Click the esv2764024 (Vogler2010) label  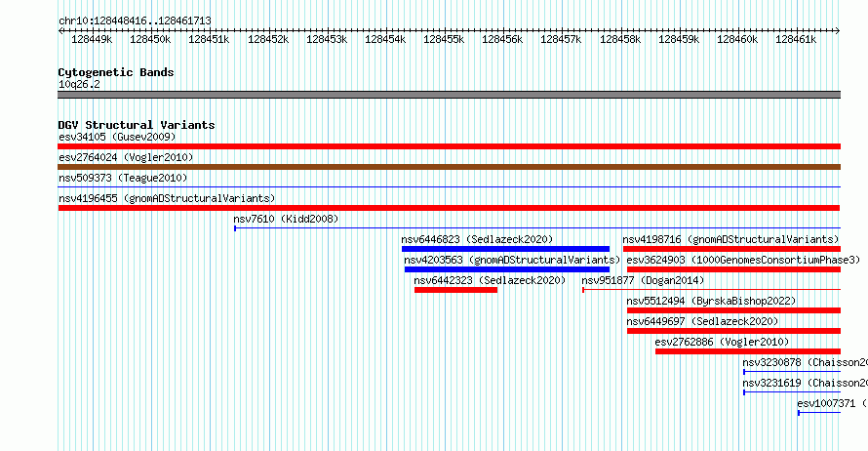126,157
